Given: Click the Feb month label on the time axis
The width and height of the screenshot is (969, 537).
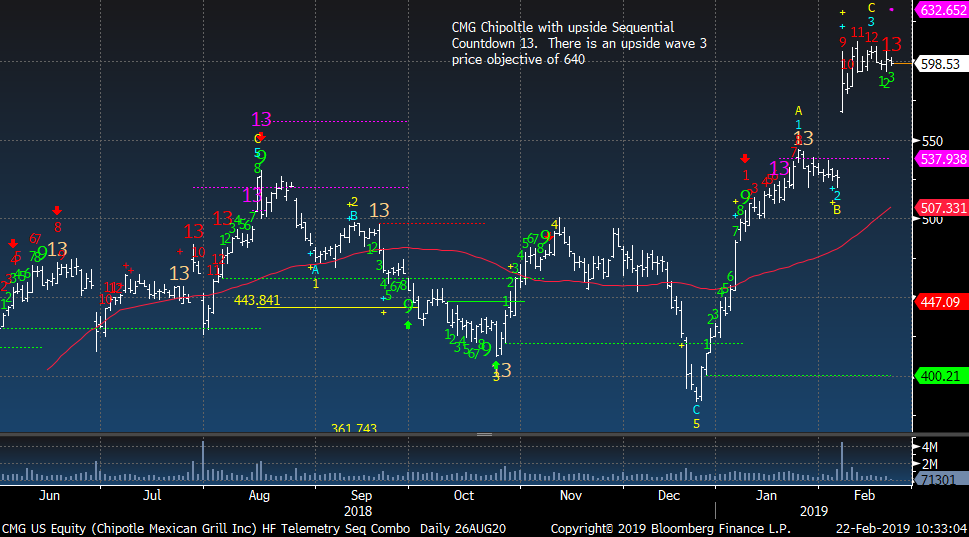Looking at the screenshot, I should click(864, 496).
